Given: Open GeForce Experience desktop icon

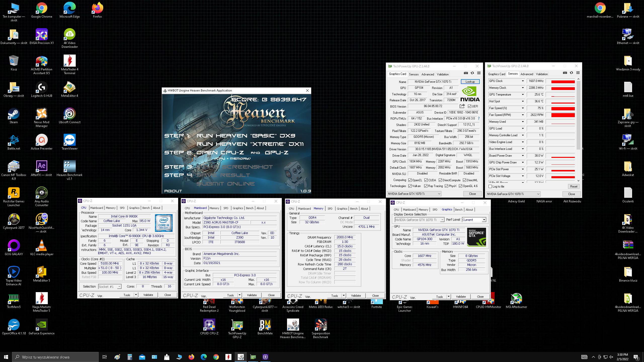Looking at the screenshot, I should 42,327.
